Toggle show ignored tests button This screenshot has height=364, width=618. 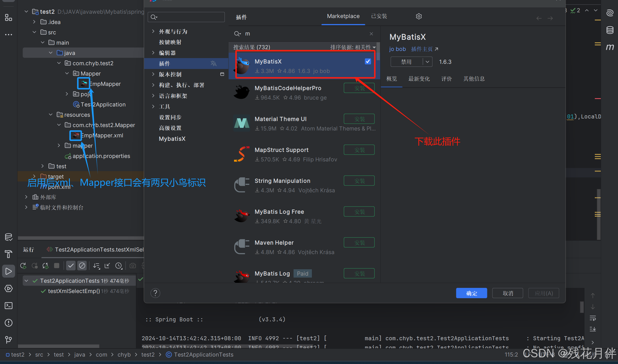tap(82, 266)
